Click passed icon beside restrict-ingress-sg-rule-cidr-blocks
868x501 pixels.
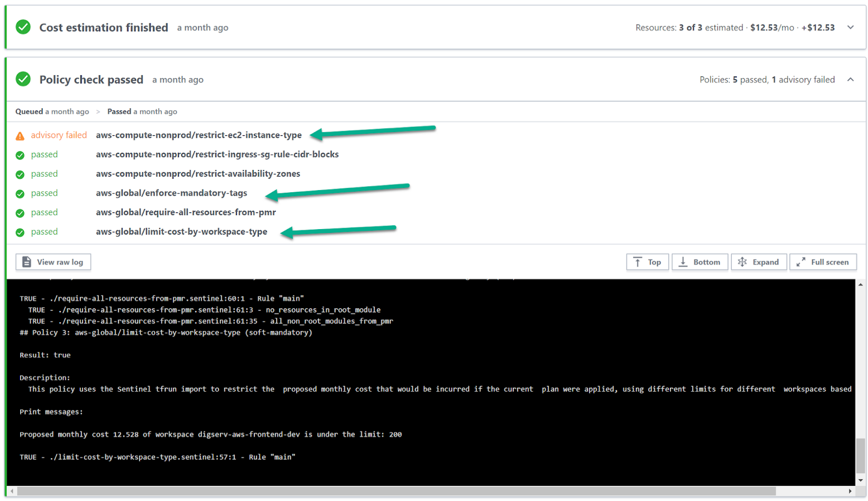click(x=20, y=155)
